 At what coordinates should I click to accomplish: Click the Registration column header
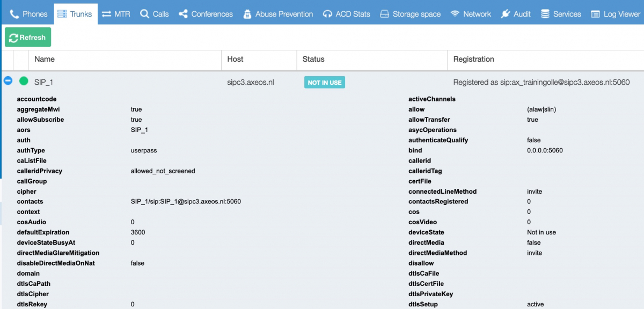pos(473,59)
